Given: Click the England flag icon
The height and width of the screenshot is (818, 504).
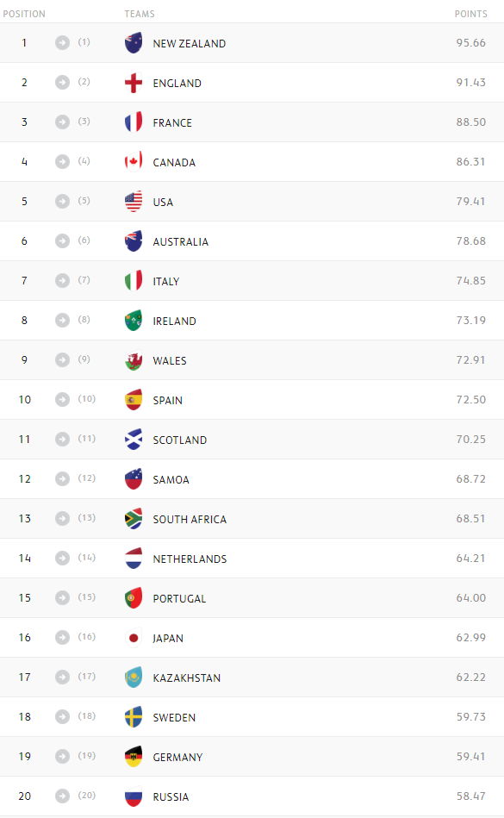Looking at the screenshot, I should [134, 83].
